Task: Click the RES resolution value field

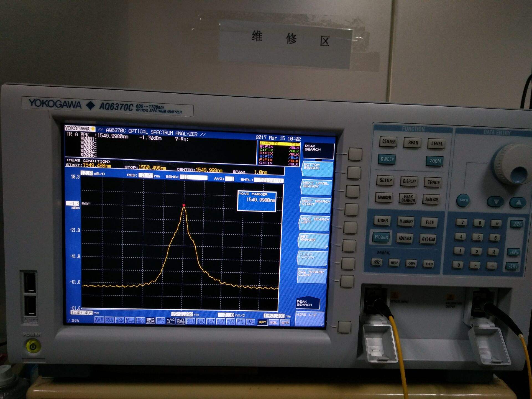Action: pyautogui.click(x=146, y=175)
